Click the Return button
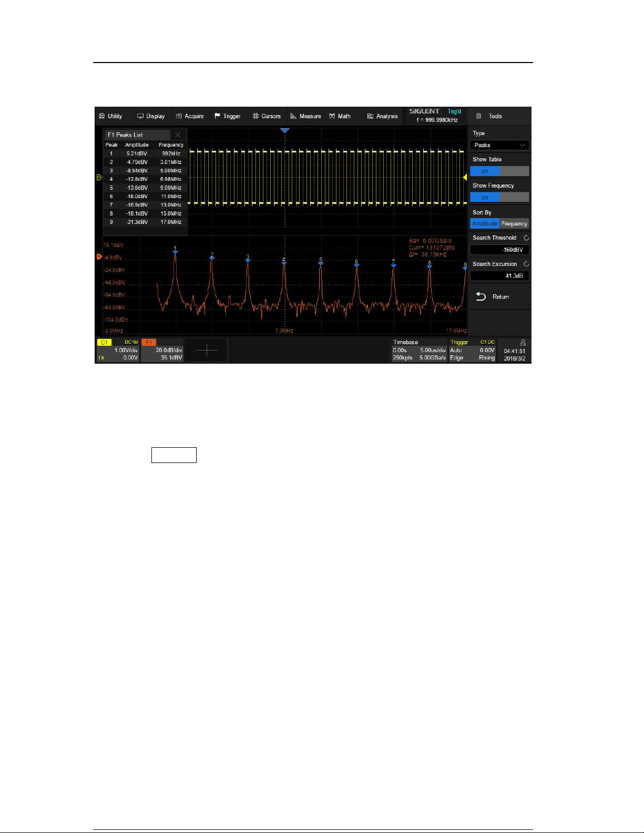644x833 pixels. [493, 297]
